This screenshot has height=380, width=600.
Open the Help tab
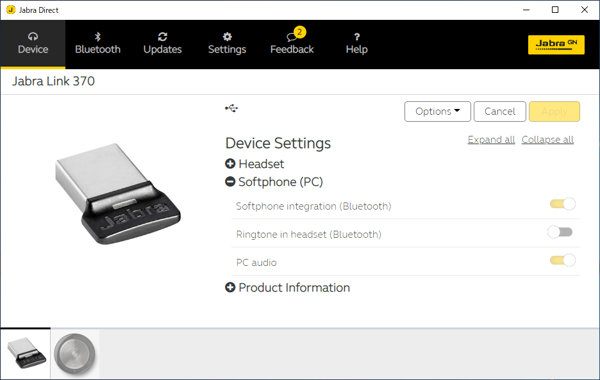[x=357, y=44]
